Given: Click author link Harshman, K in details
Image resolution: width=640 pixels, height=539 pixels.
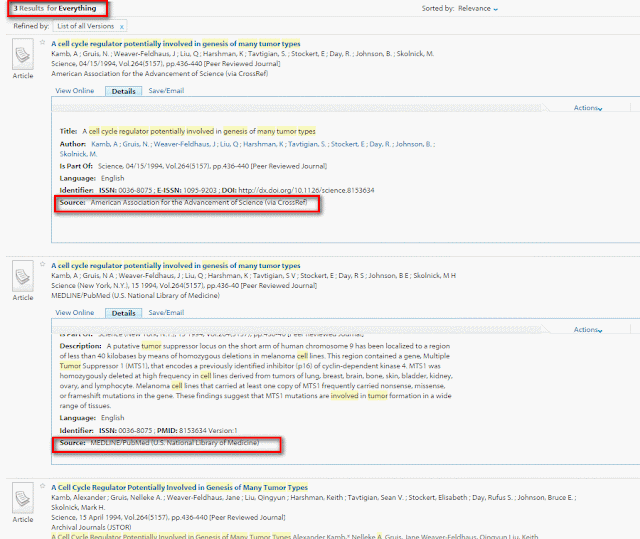Looking at the screenshot, I should pyautogui.click(x=263, y=144).
